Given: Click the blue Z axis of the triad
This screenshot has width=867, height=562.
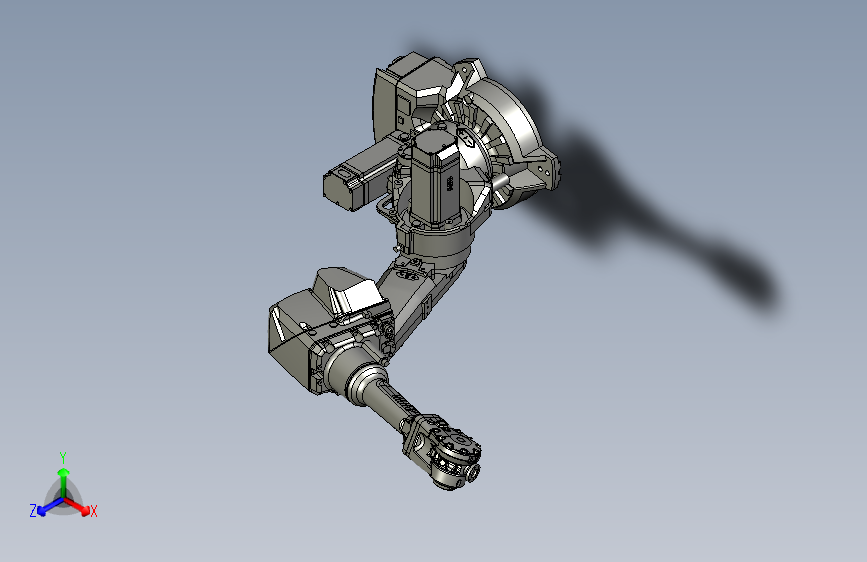Looking at the screenshot, I should coord(50,506).
